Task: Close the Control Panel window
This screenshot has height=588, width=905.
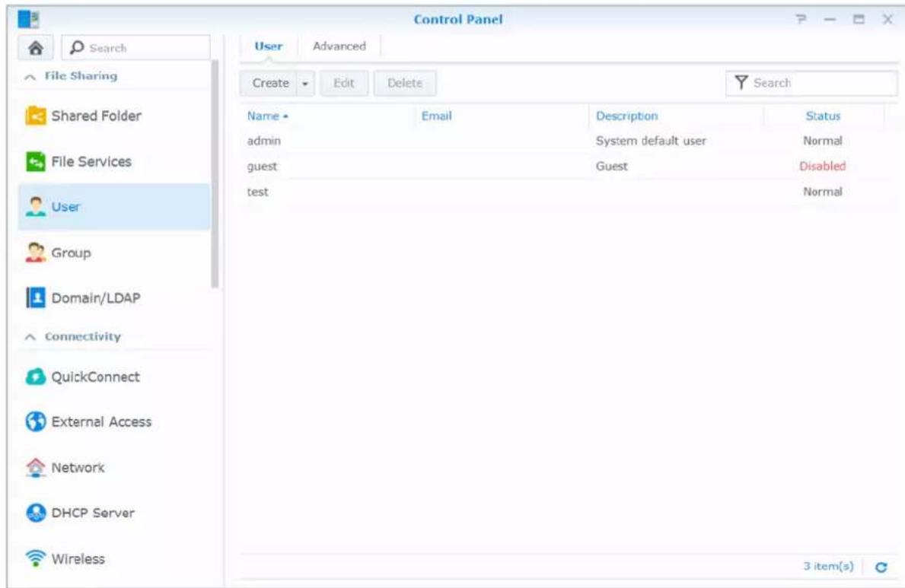Action: coord(887,20)
